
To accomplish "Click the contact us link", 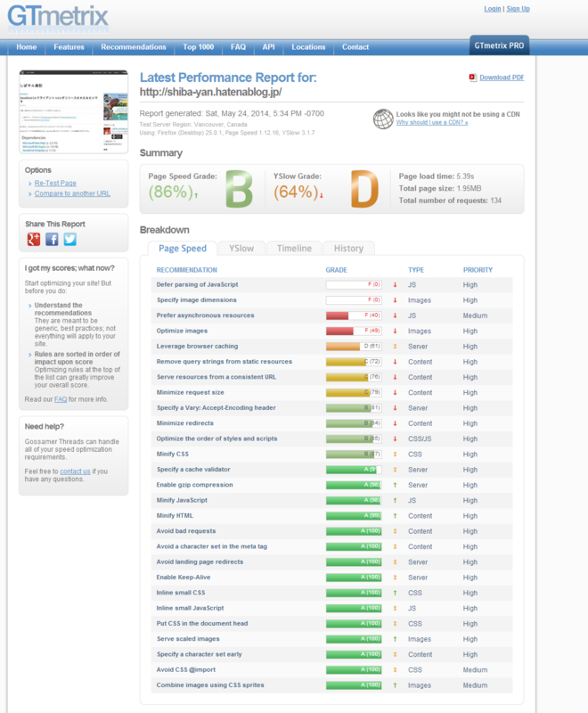I will (x=75, y=471).
